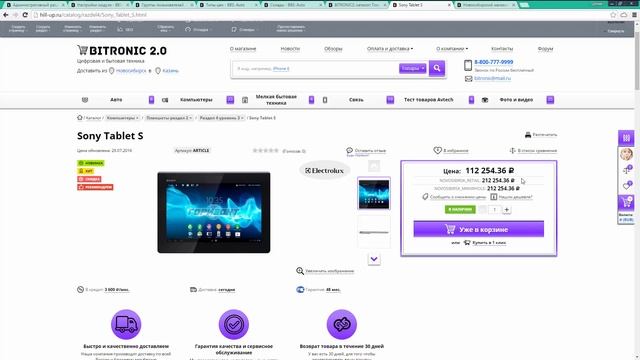Expand the purple toggle next to Компьютеры
Image resolution: width=640 pixels, height=360 pixels.
230,100
